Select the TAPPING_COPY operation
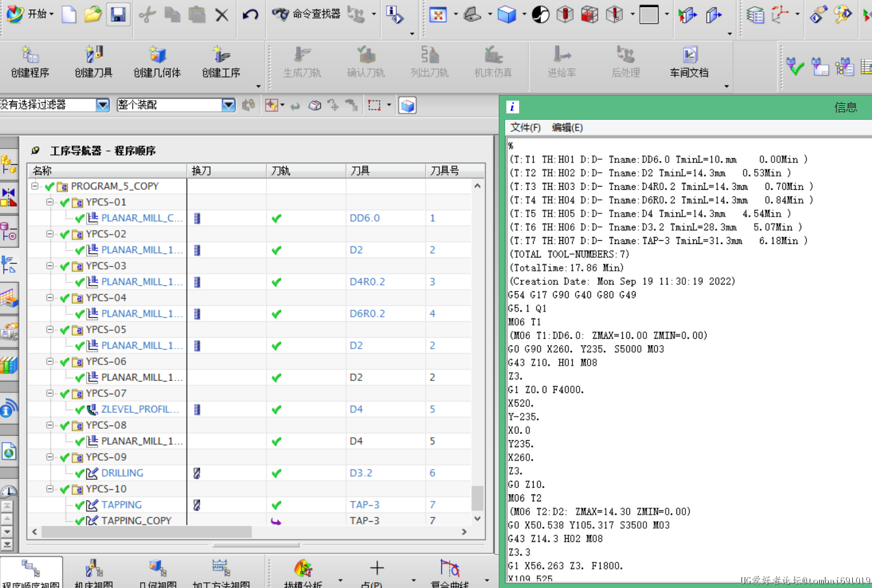 click(136, 520)
